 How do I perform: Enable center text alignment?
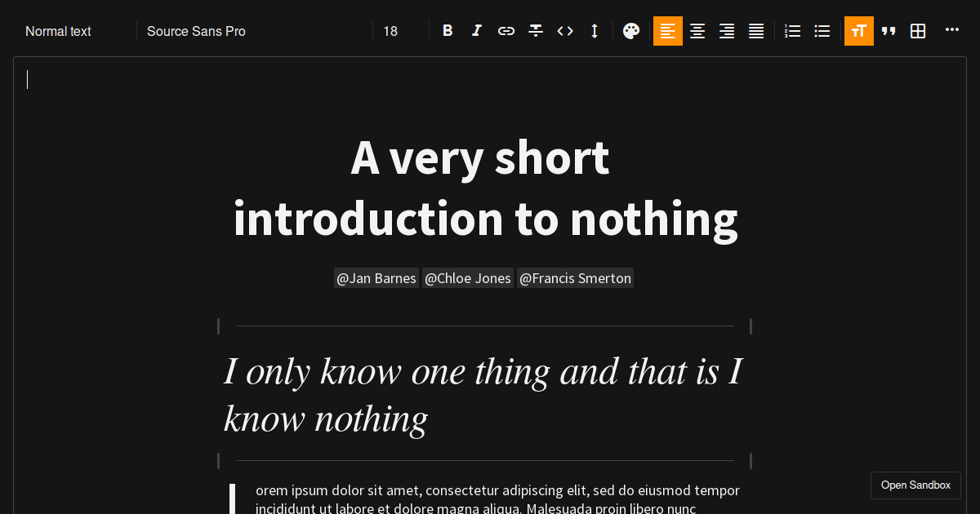tap(697, 31)
